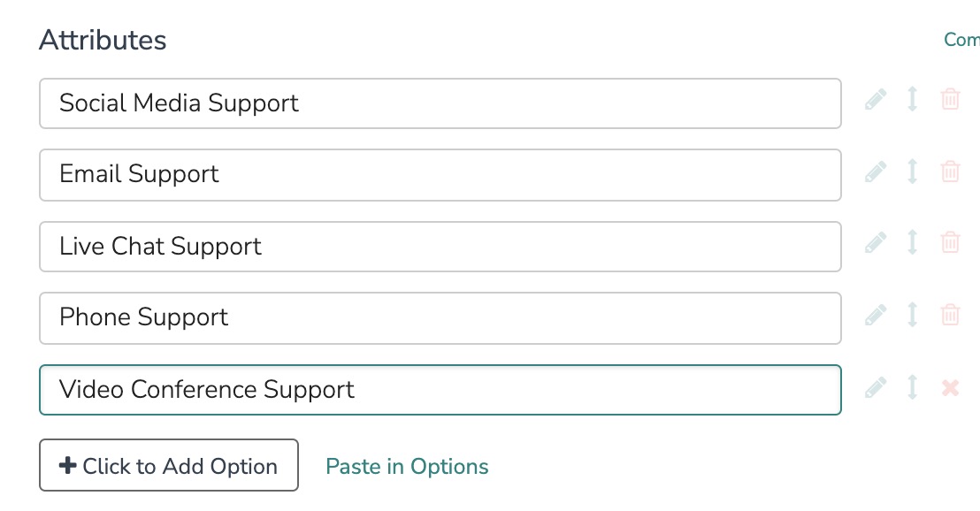
Task: Click reorder arrow for Video Conference Support
Action: 912,386
